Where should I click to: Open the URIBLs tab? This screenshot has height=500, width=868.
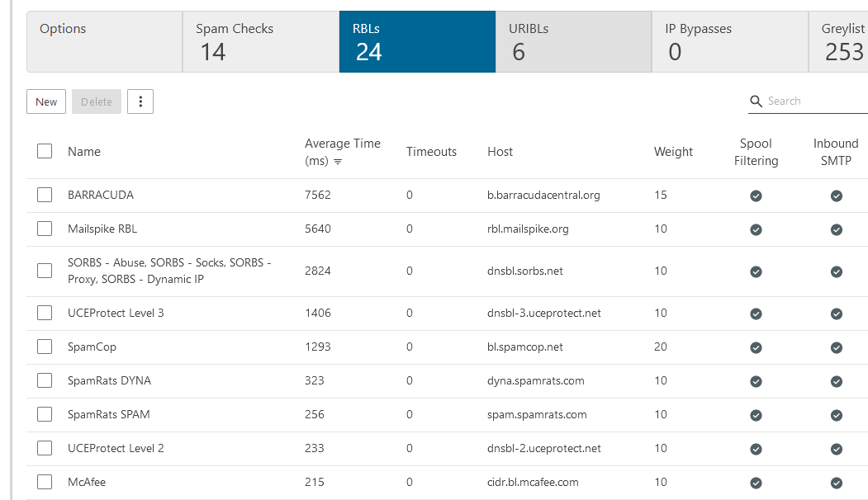click(573, 42)
